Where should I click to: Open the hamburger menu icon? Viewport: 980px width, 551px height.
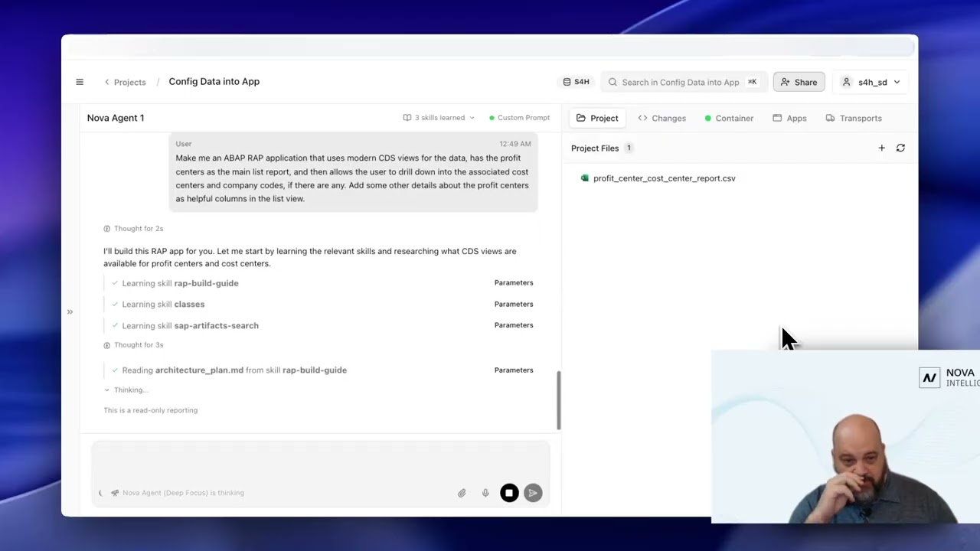(80, 82)
